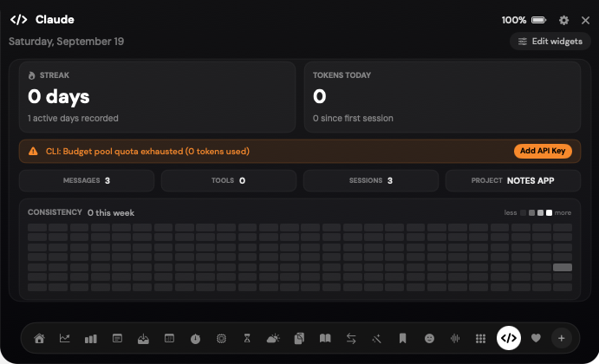
Task: Select the active code brackets Claude tab
Action: tap(509, 338)
